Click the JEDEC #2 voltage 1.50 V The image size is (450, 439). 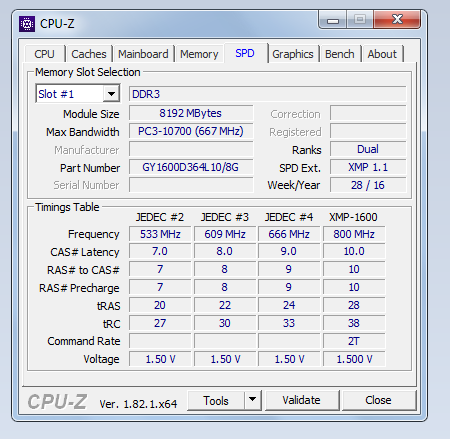[x=160, y=359]
